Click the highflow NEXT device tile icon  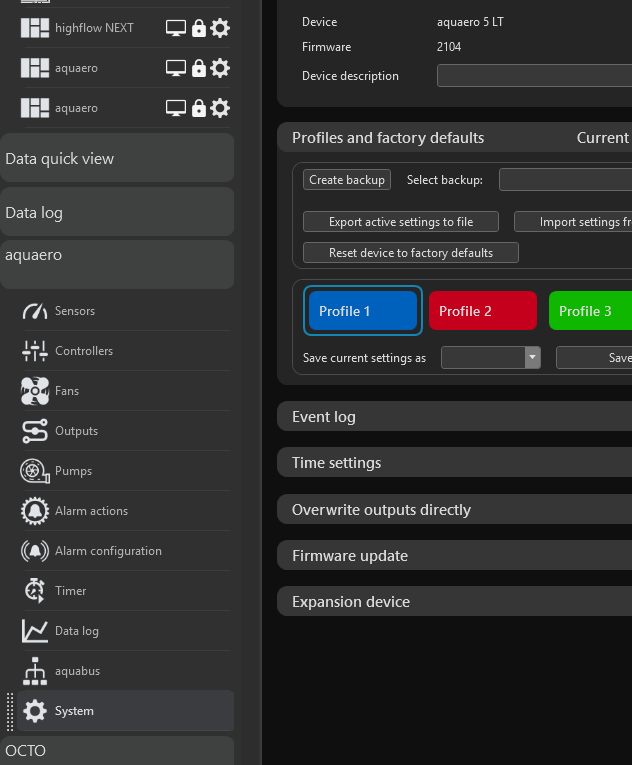[x=35, y=28]
